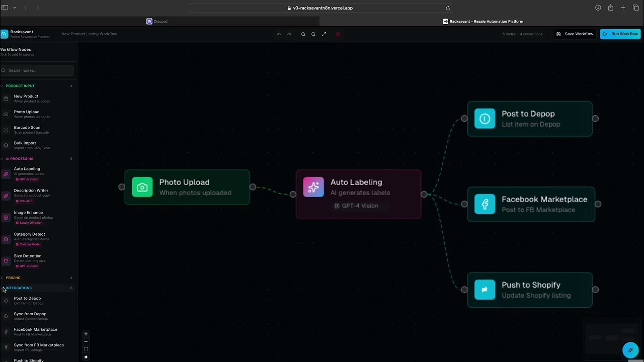Reload the page in the browser
This screenshot has width=644, height=362.
(448, 8)
